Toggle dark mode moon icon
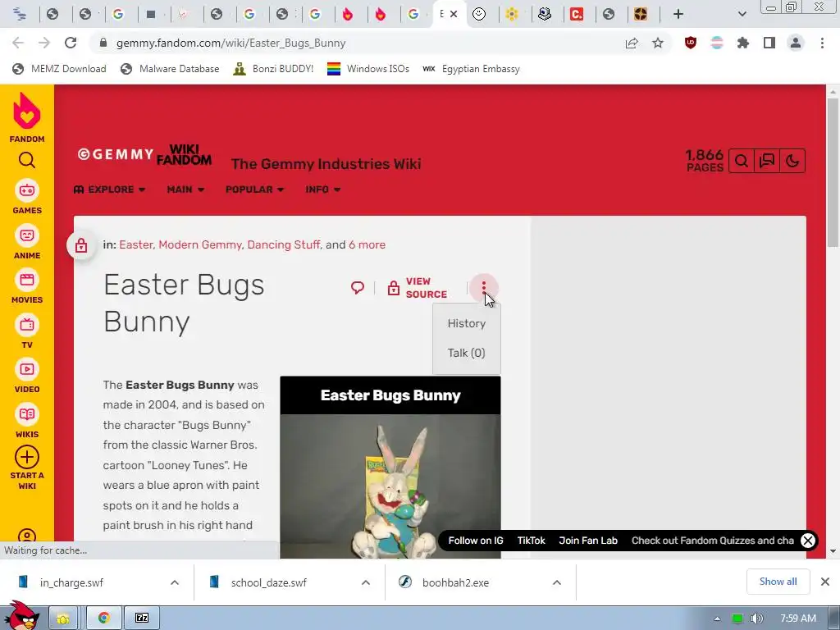Viewport: 840px width, 630px height. click(792, 161)
